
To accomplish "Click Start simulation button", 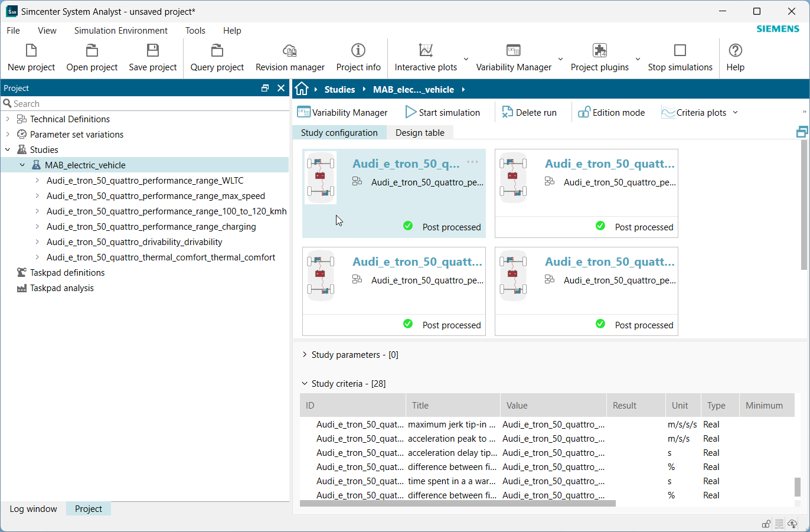I will [443, 112].
